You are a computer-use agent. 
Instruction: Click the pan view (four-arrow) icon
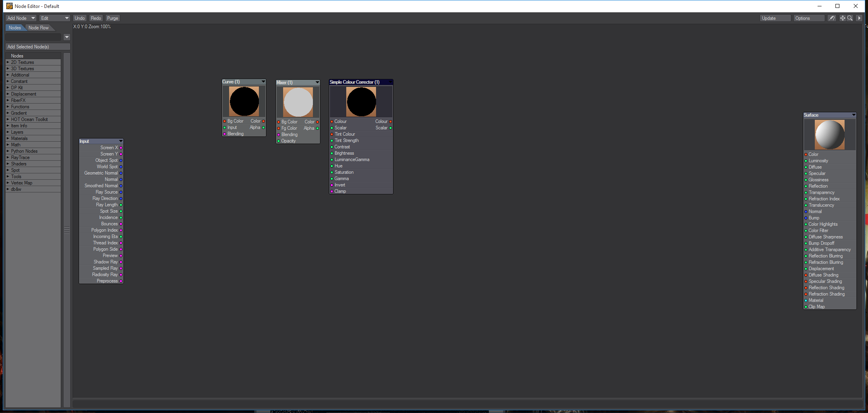[x=842, y=18]
